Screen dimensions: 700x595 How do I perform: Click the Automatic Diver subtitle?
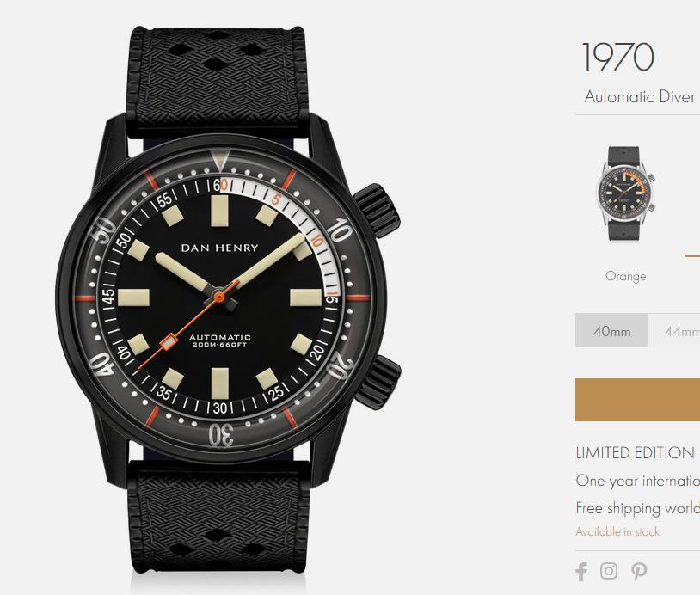coord(640,96)
